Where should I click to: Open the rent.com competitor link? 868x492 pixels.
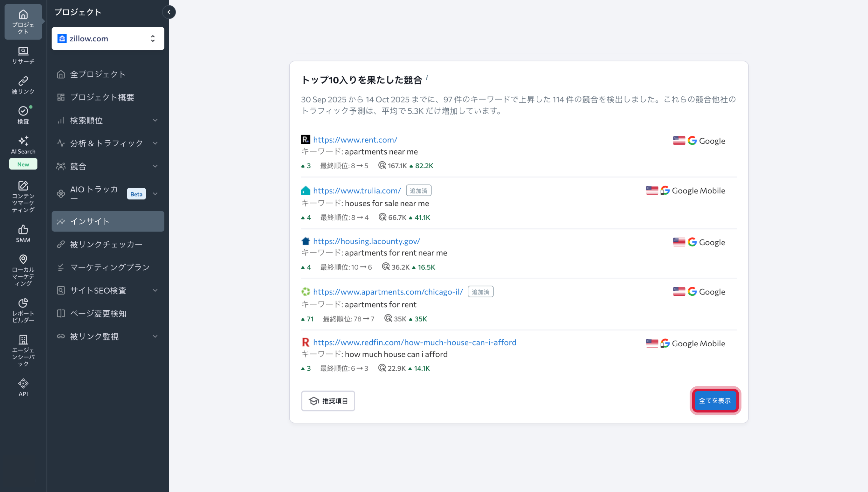click(x=355, y=140)
